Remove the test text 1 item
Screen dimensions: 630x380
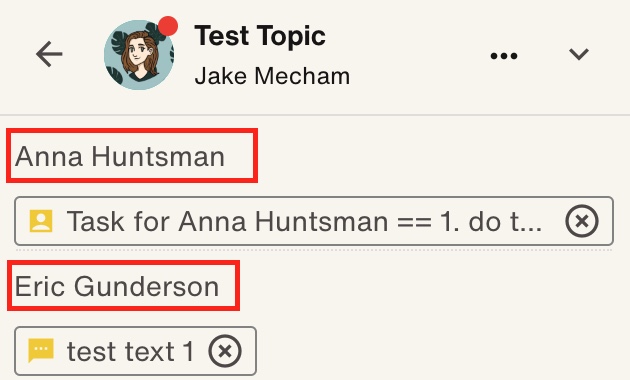tap(225, 351)
